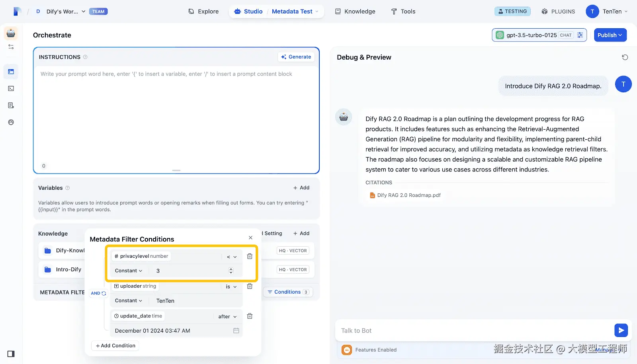
Task: Click the December 01 2024 03:47 AM date field
Action: point(176,331)
